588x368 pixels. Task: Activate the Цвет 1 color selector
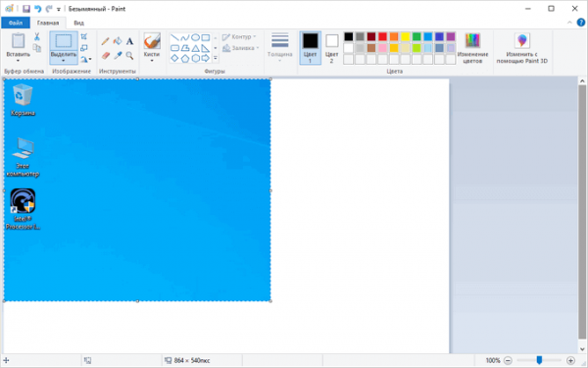[310, 48]
